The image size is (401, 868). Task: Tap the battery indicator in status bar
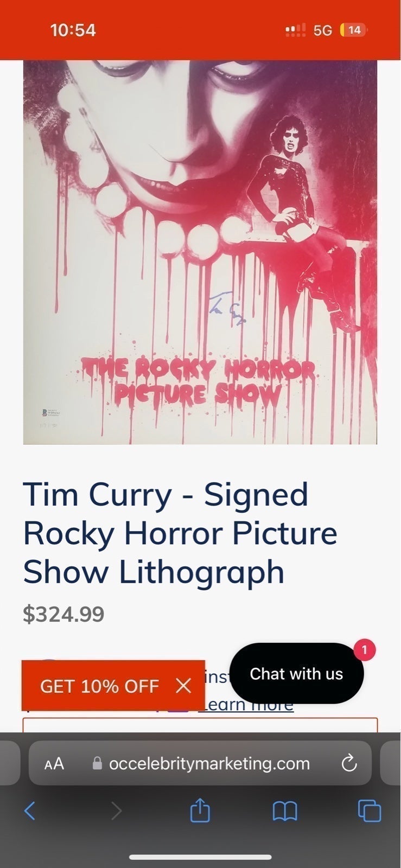pyautogui.click(x=354, y=30)
